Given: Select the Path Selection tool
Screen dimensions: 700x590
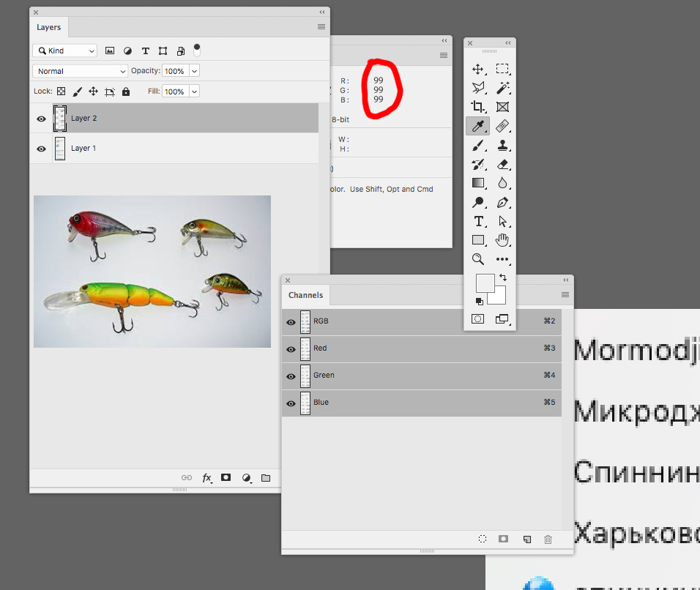Looking at the screenshot, I should (503, 221).
